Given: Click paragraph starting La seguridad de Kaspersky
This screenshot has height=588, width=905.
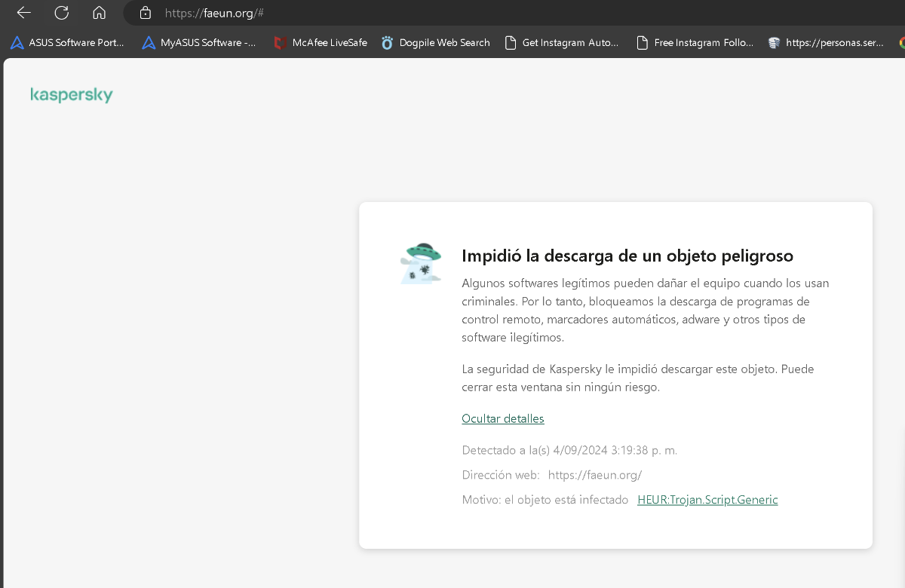Looking at the screenshot, I should (x=638, y=378).
